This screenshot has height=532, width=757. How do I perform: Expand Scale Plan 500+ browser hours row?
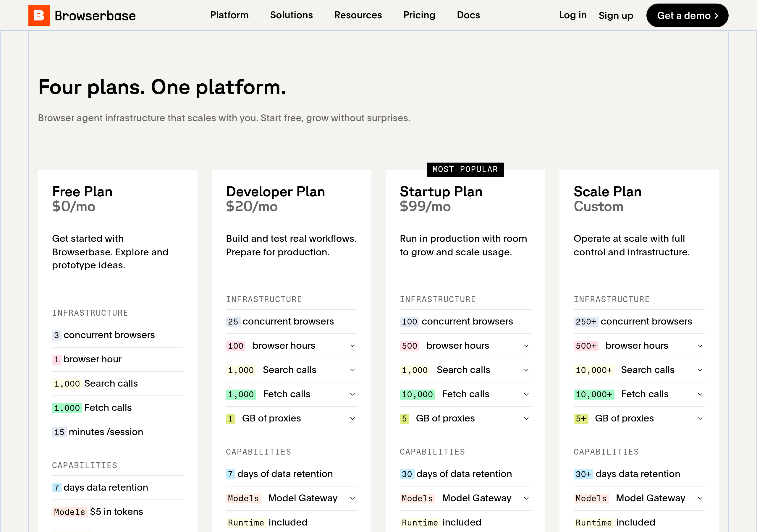pos(639,346)
